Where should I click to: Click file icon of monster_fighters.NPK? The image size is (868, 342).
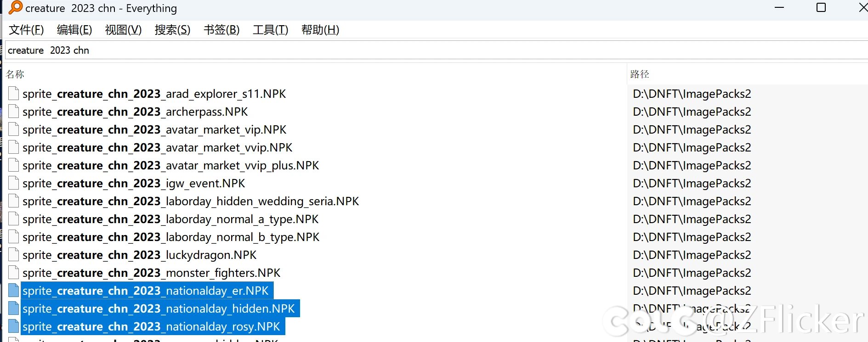pyautogui.click(x=14, y=273)
